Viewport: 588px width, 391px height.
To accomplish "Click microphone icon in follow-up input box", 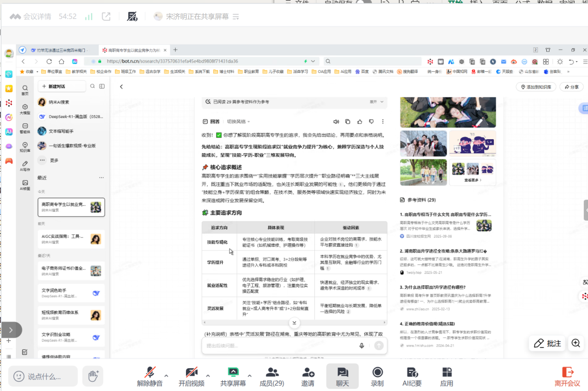I will [362, 346].
